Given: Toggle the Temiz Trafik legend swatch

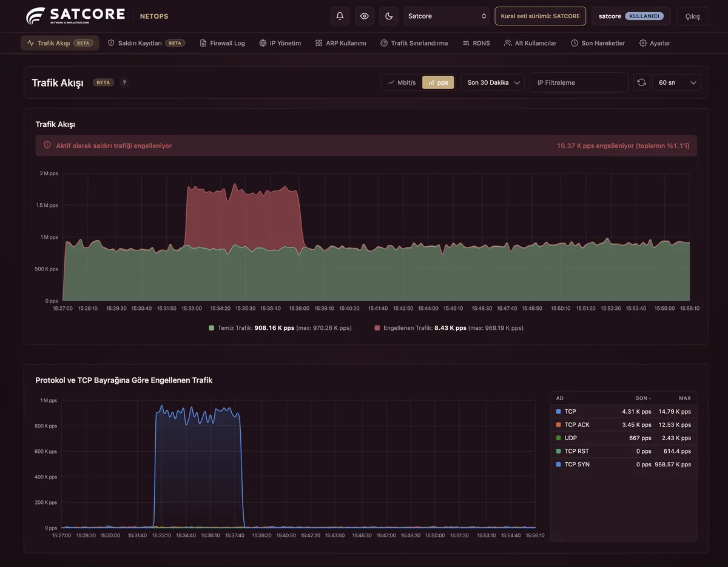Looking at the screenshot, I should (x=212, y=328).
